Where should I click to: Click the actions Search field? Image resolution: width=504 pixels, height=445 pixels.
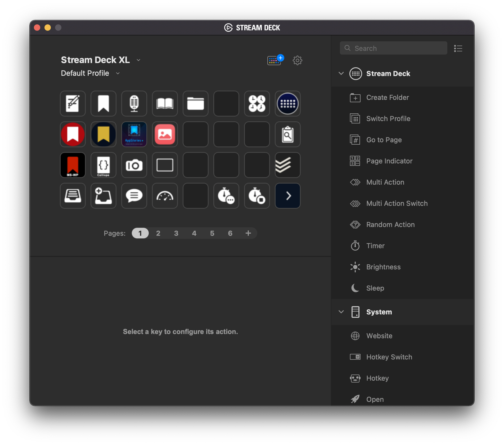tap(394, 48)
